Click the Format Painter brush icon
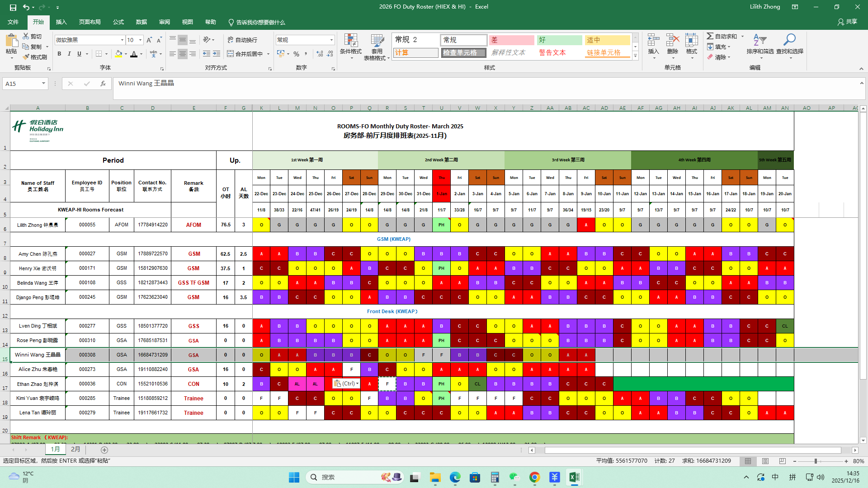Image resolution: width=868 pixels, height=488 pixels. coord(26,57)
